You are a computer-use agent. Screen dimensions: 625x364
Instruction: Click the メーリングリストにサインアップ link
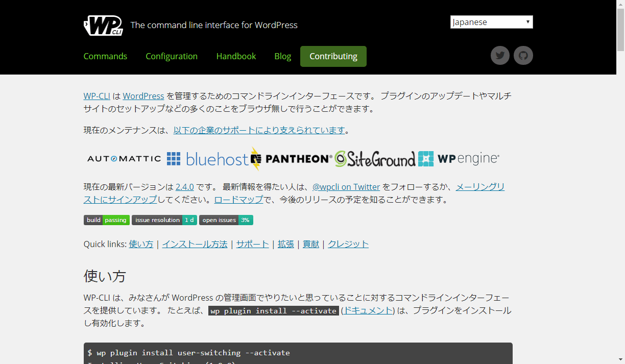(480, 187)
